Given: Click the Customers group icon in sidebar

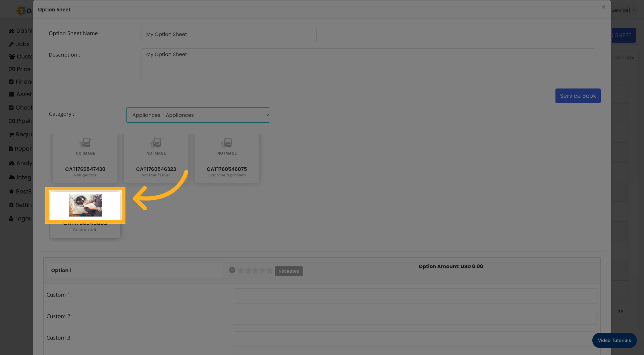Looking at the screenshot, I should point(11,56).
